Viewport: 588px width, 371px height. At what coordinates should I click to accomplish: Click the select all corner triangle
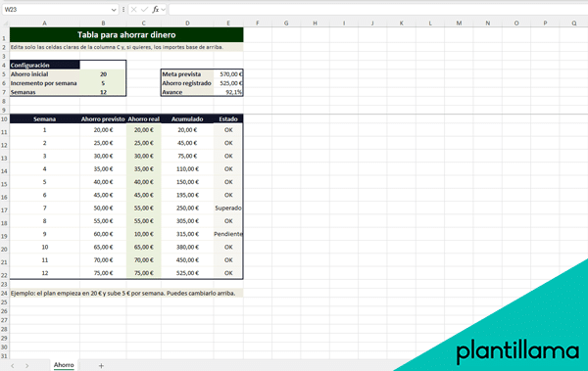click(5, 23)
